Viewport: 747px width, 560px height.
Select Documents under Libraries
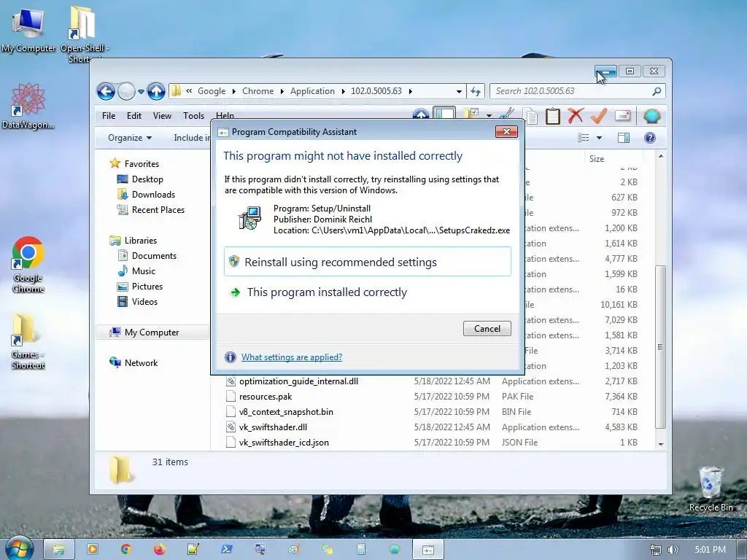(154, 256)
